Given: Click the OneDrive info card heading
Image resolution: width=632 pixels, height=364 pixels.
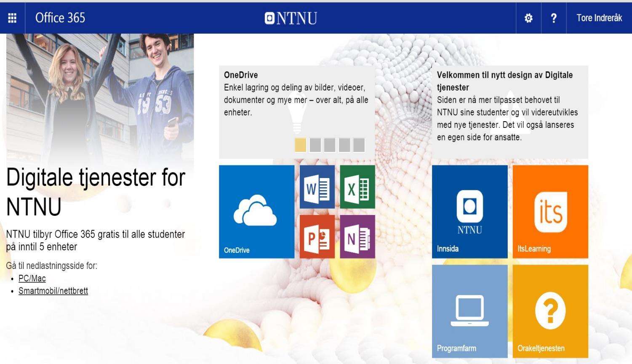Looking at the screenshot, I should 241,75.
